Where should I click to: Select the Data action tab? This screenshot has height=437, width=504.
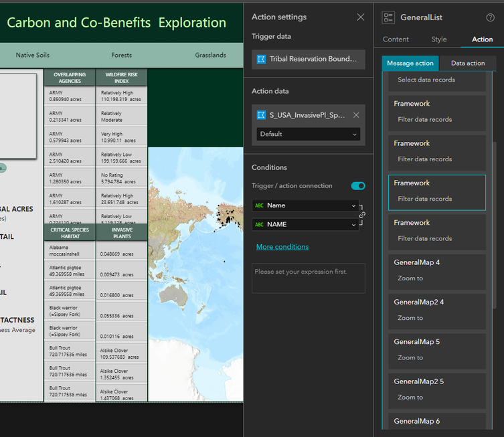pos(467,64)
